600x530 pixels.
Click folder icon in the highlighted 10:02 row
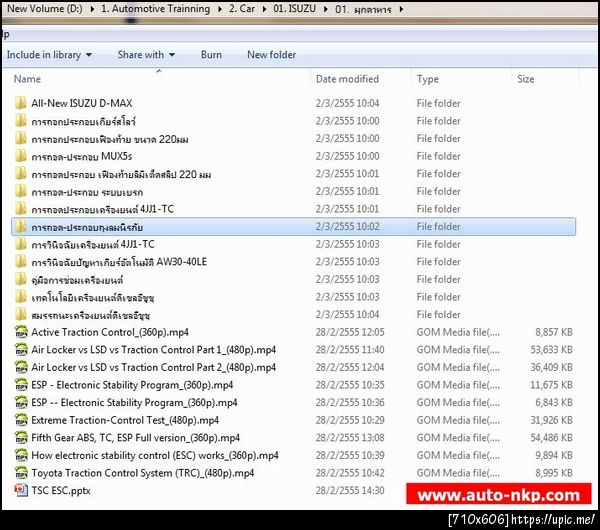(21, 227)
